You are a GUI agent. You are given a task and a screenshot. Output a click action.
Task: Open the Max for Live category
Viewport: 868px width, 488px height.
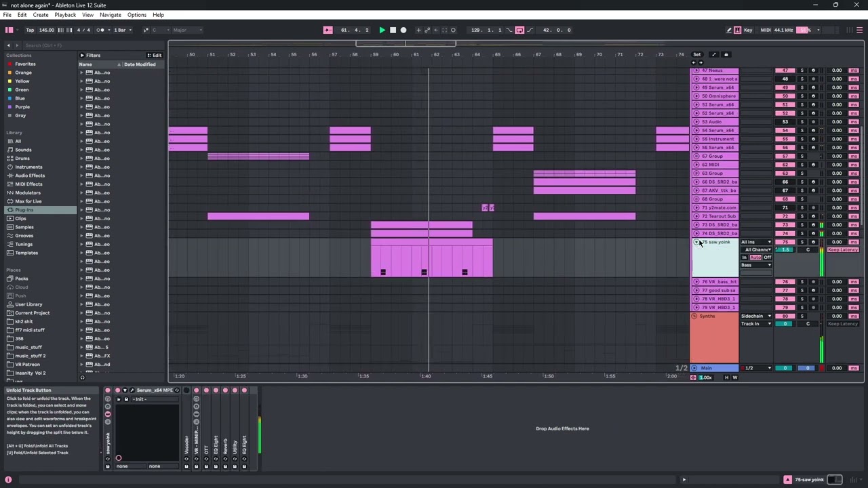tap(28, 201)
